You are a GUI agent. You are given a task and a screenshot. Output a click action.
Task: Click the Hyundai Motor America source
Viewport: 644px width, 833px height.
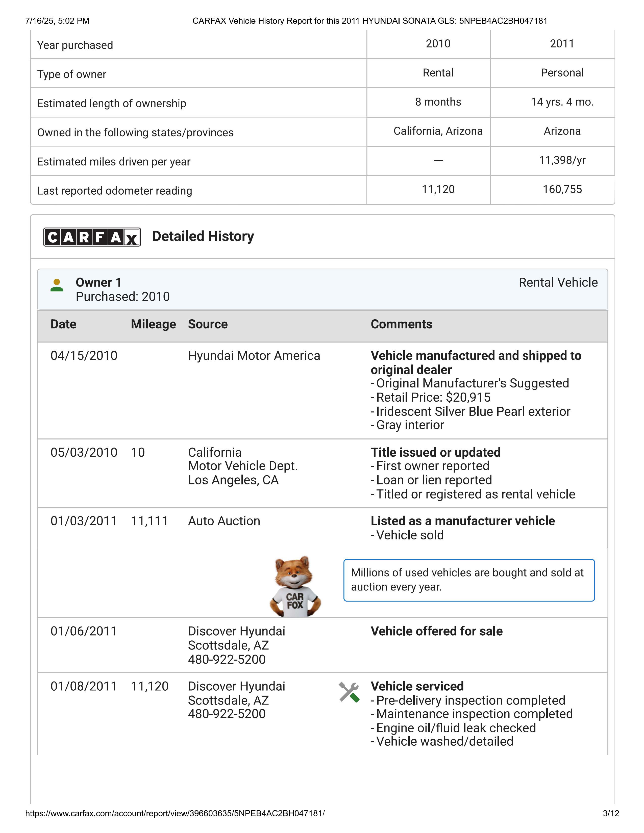[254, 356]
